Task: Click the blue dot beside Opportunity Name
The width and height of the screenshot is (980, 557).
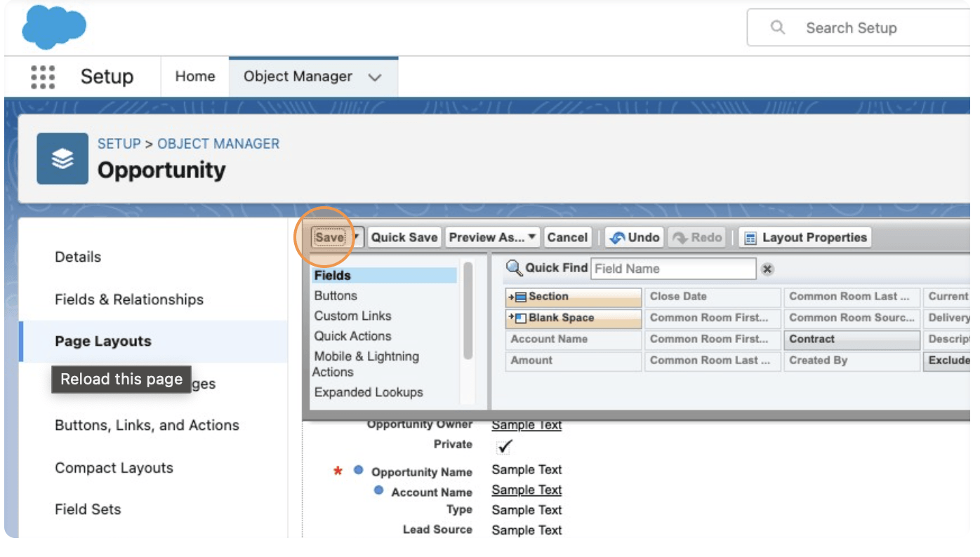Action: [358, 471]
